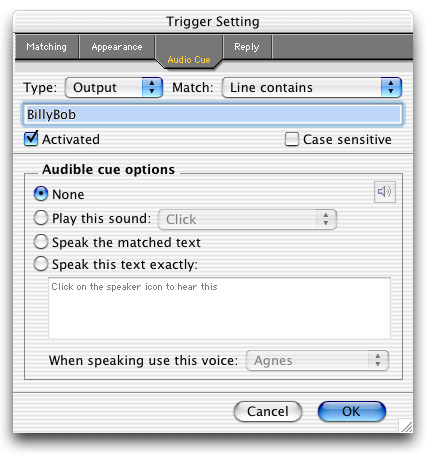429x454 pixels.
Task: Click the speaker preview icon
Action: click(385, 192)
